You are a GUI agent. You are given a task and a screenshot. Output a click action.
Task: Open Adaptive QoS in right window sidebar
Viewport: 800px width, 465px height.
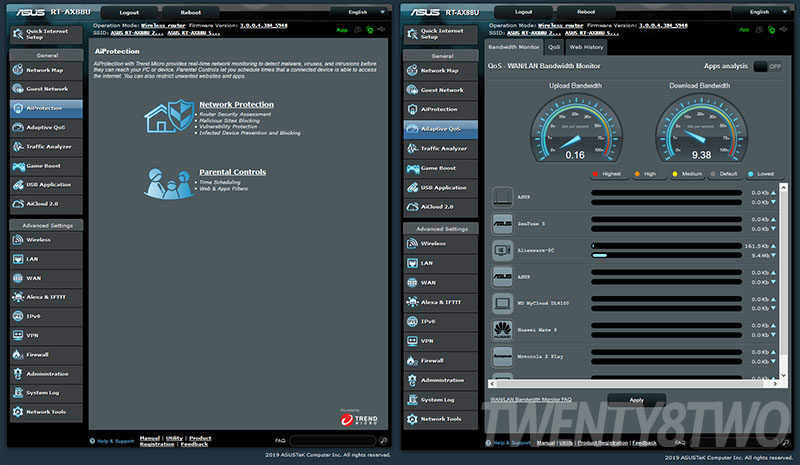pyautogui.click(x=441, y=129)
